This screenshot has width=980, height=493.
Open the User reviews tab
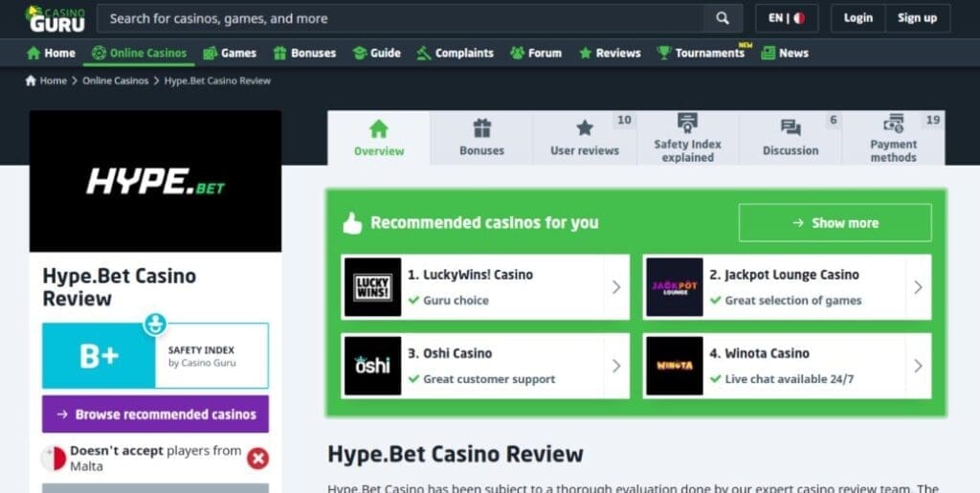click(x=585, y=138)
